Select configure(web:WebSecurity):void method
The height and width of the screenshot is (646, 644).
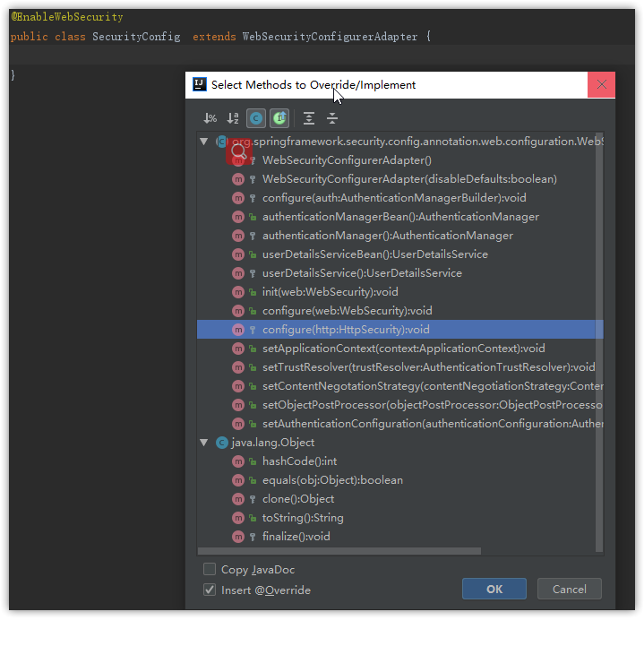click(347, 311)
